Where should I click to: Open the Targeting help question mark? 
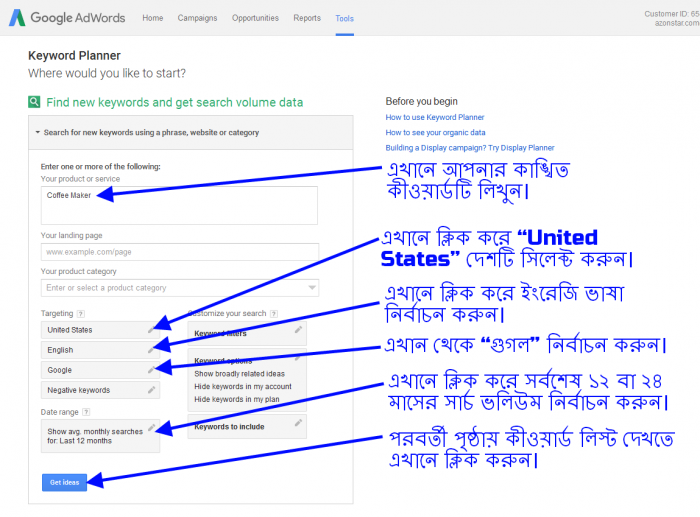click(x=81, y=314)
